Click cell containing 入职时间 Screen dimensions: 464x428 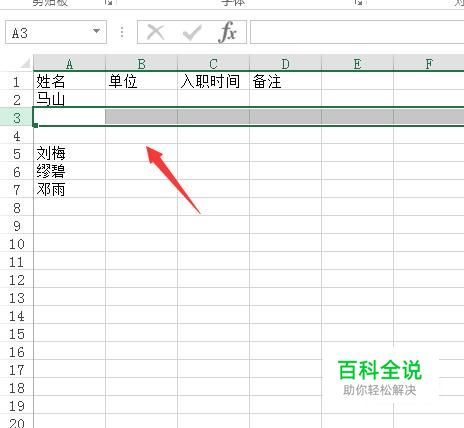pos(213,81)
